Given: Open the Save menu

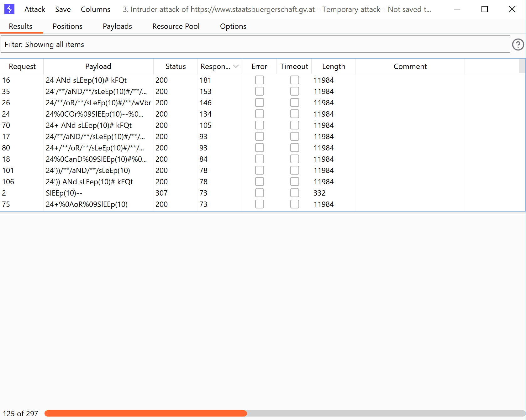Looking at the screenshot, I should [63, 9].
